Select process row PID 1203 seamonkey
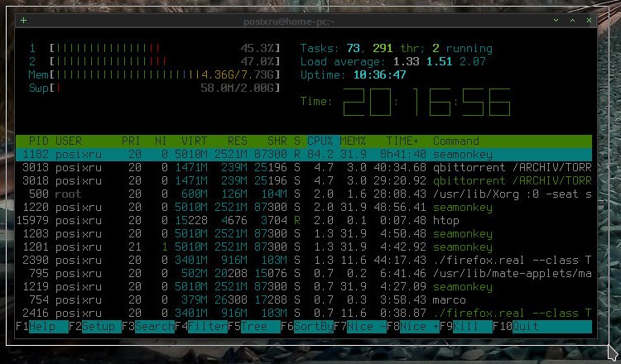The image size is (621, 364). pos(304,234)
